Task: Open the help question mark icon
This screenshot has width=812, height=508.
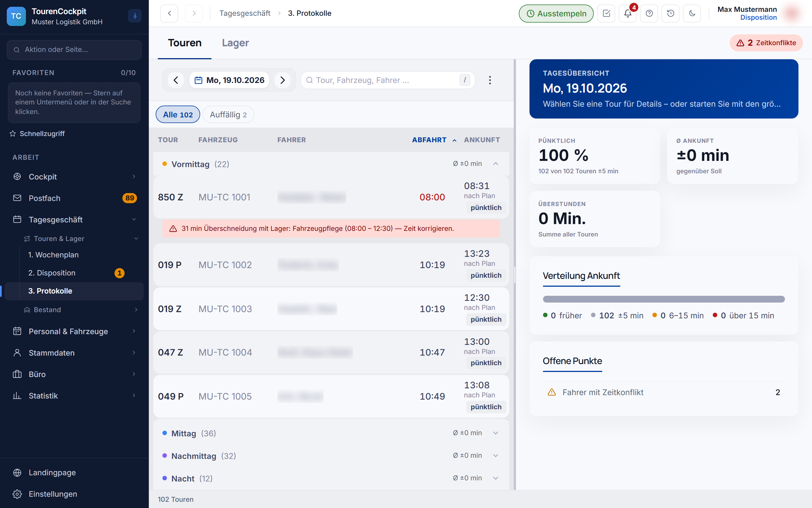Action: (649, 14)
